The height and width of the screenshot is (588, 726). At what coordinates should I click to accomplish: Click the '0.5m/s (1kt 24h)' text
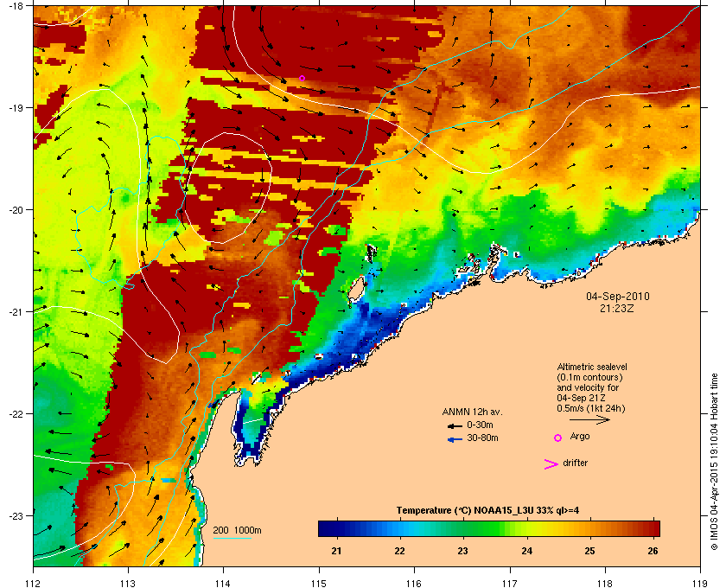tap(591, 408)
